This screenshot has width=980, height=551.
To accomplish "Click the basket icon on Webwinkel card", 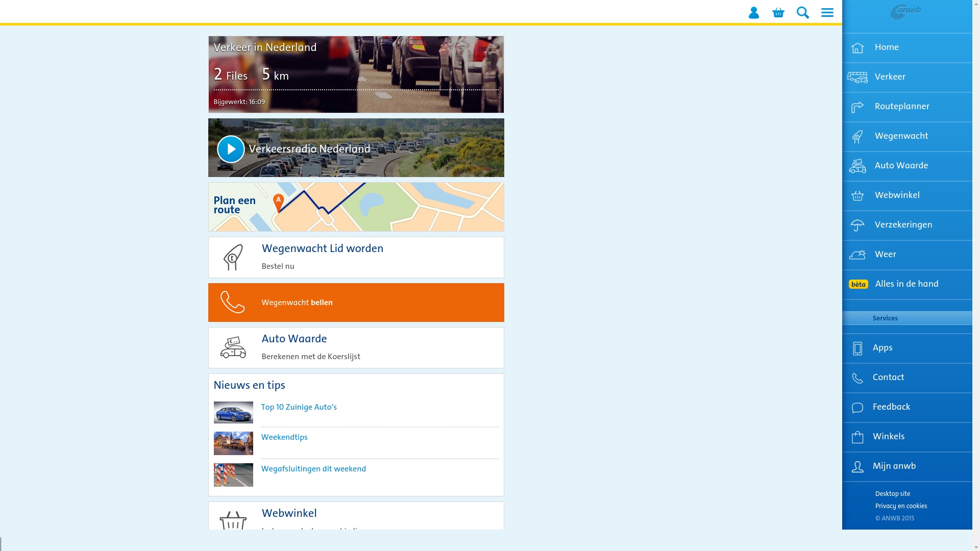I will [x=233, y=520].
